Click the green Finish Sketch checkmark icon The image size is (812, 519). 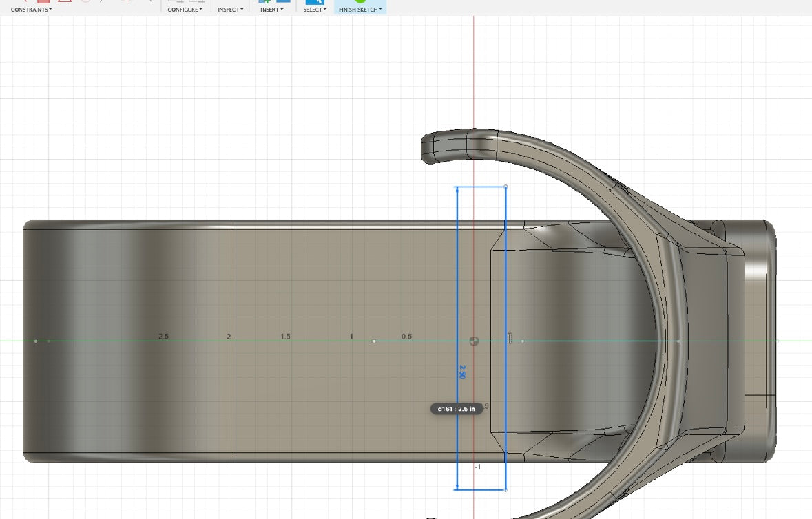click(360, 2)
